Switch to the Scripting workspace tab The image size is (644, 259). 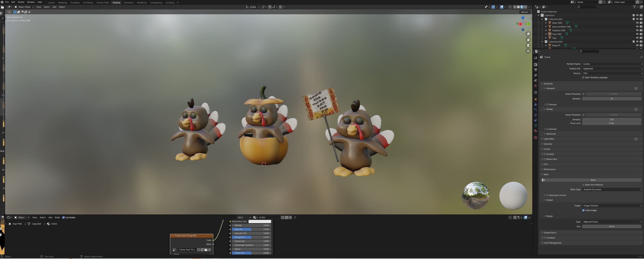(x=170, y=2)
